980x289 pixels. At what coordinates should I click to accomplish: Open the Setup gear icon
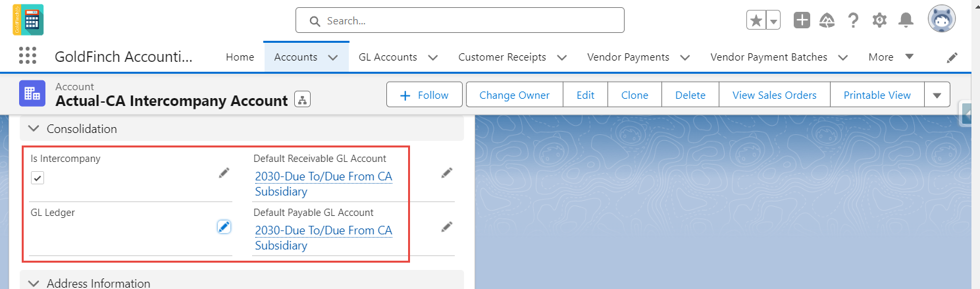pyautogui.click(x=879, y=20)
